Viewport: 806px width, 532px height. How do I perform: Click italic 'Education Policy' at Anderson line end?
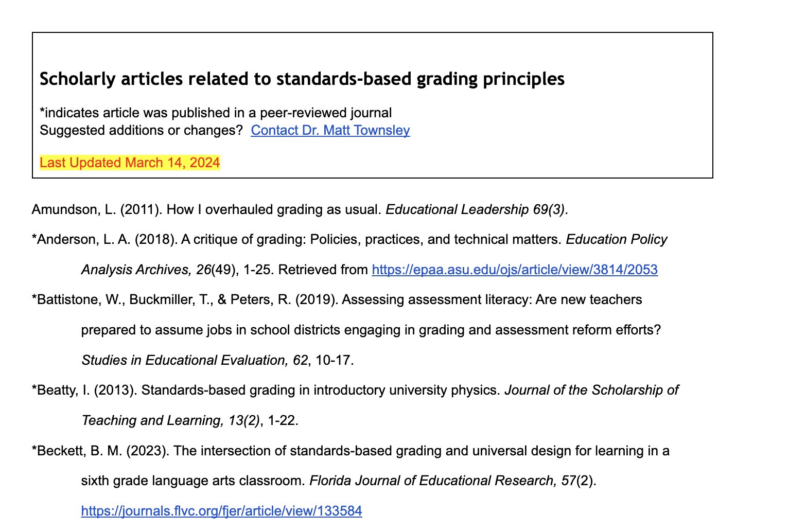pos(617,240)
